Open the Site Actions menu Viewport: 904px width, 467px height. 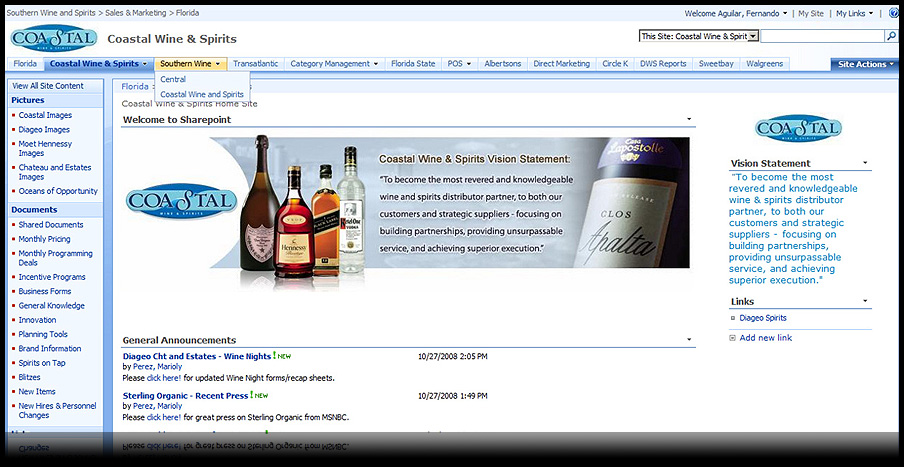click(867, 64)
